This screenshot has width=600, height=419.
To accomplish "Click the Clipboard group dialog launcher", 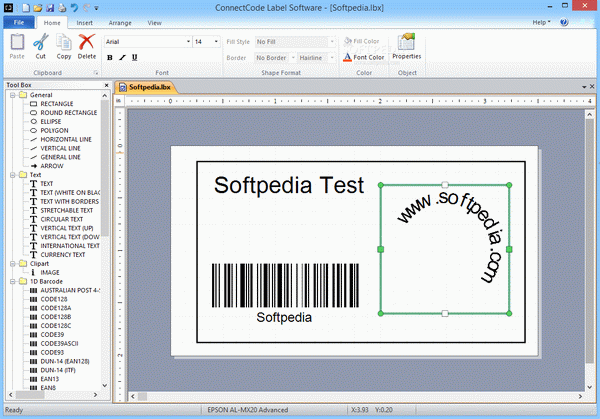I will coord(96,73).
